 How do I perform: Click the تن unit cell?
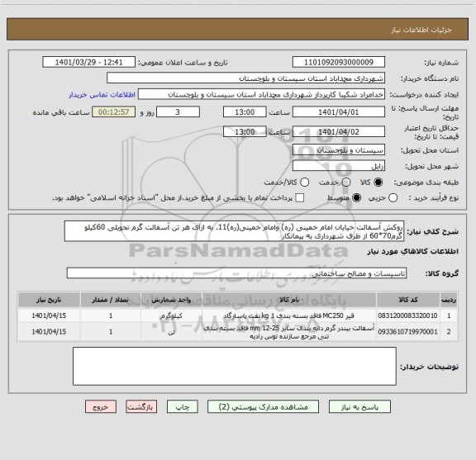[x=172, y=332]
